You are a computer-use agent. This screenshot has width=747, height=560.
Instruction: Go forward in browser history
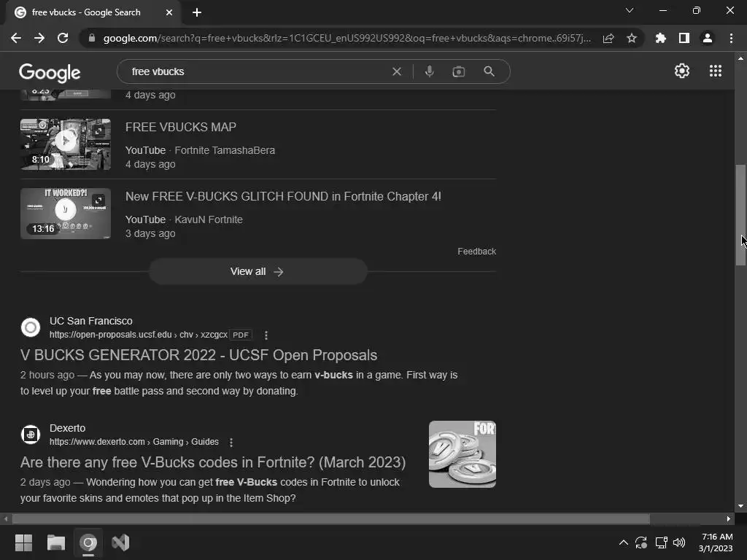pyautogui.click(x=39, y=38)
